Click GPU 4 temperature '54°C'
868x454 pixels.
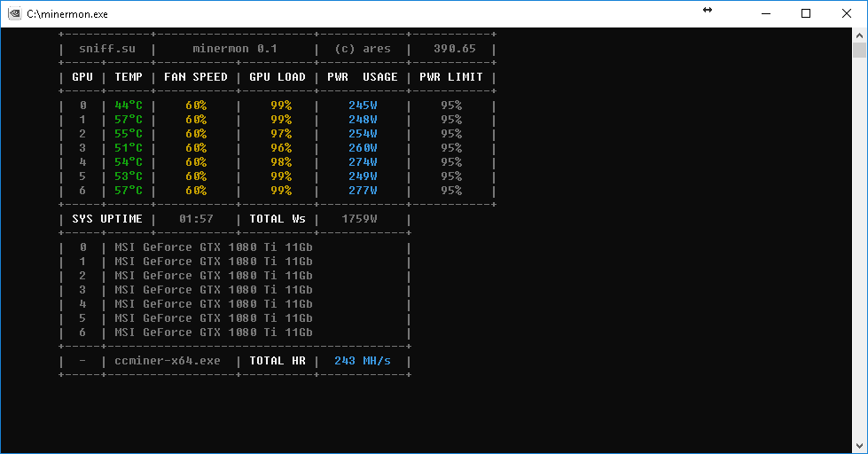[x=129, y=162]
